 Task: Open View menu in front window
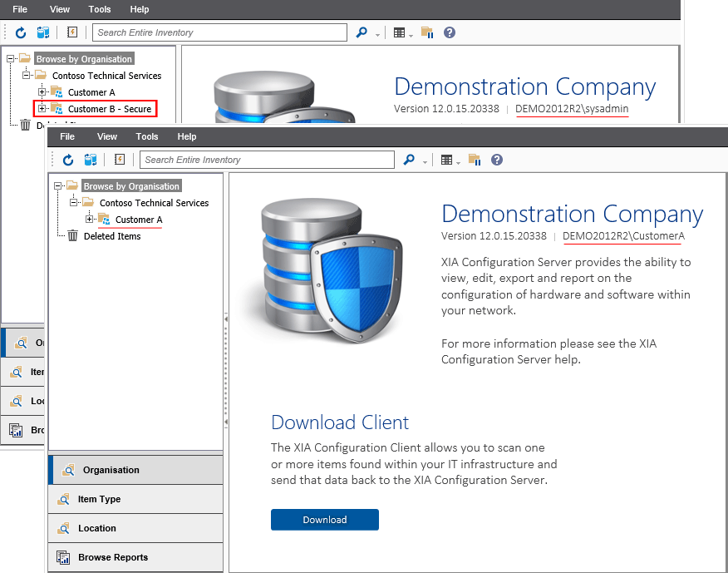coord(107,136)
